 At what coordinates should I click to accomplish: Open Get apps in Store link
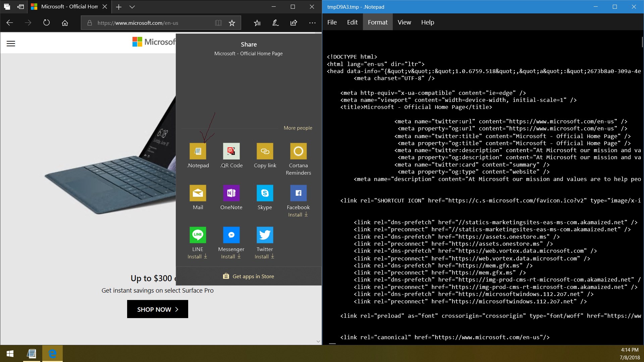pos(249,277)
